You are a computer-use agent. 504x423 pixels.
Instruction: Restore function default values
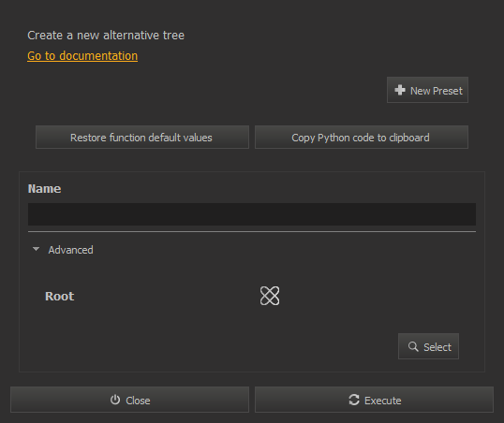(142, 138)
